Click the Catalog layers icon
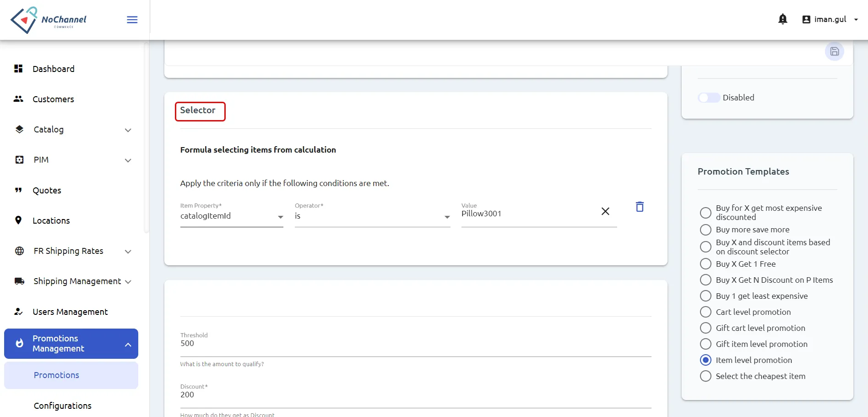This screenshot has height=417, width=868. pyautogui.click(x=19, y=129)
